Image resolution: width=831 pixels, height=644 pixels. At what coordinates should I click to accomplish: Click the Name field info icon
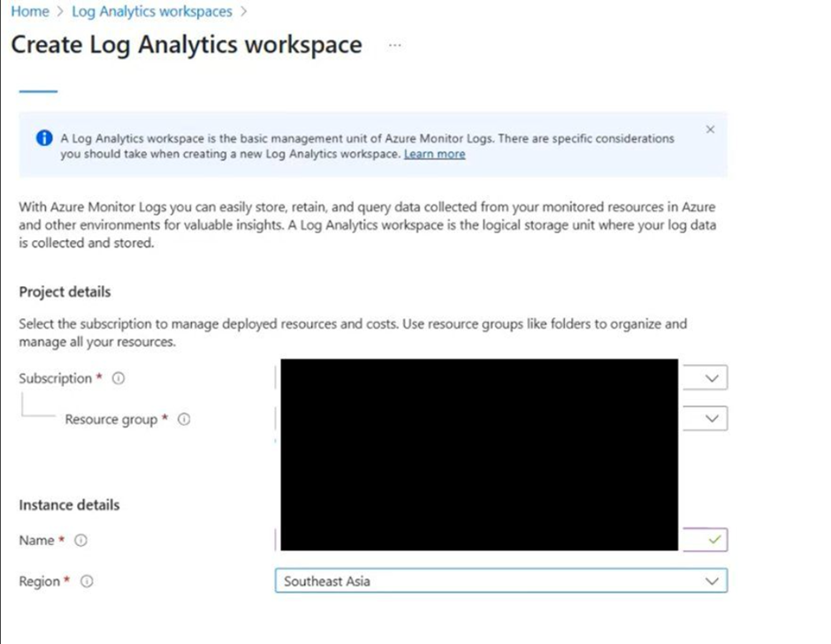(80, 541)
